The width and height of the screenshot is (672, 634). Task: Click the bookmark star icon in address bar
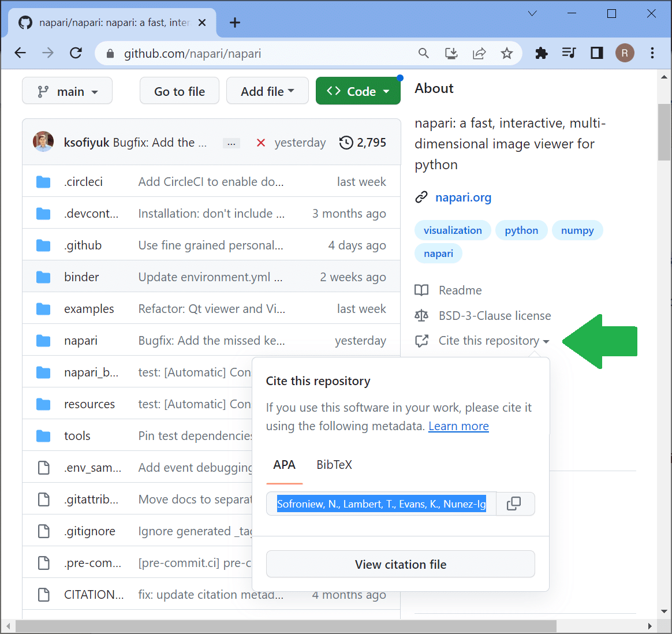(x=506, y=54)
